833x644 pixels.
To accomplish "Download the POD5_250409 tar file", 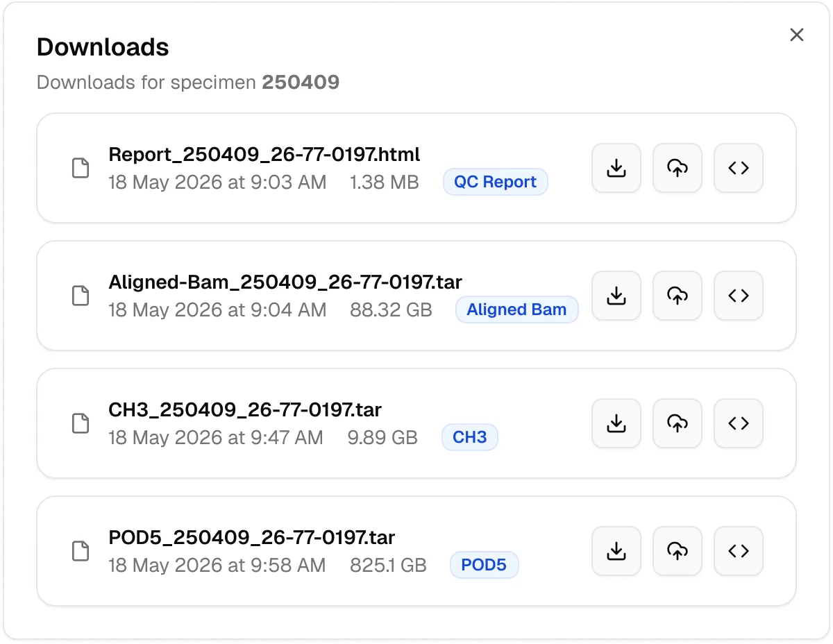I will [616, 551].
